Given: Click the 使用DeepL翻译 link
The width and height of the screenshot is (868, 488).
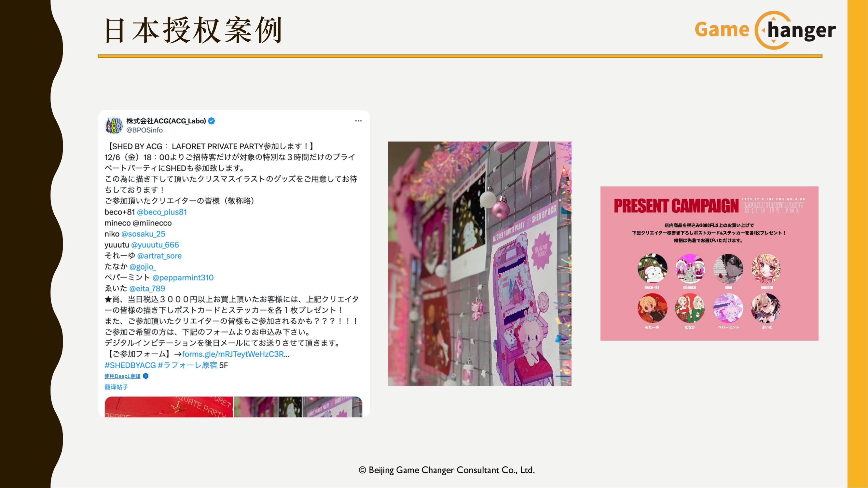Looking at the screenshot, I should 122,376.
